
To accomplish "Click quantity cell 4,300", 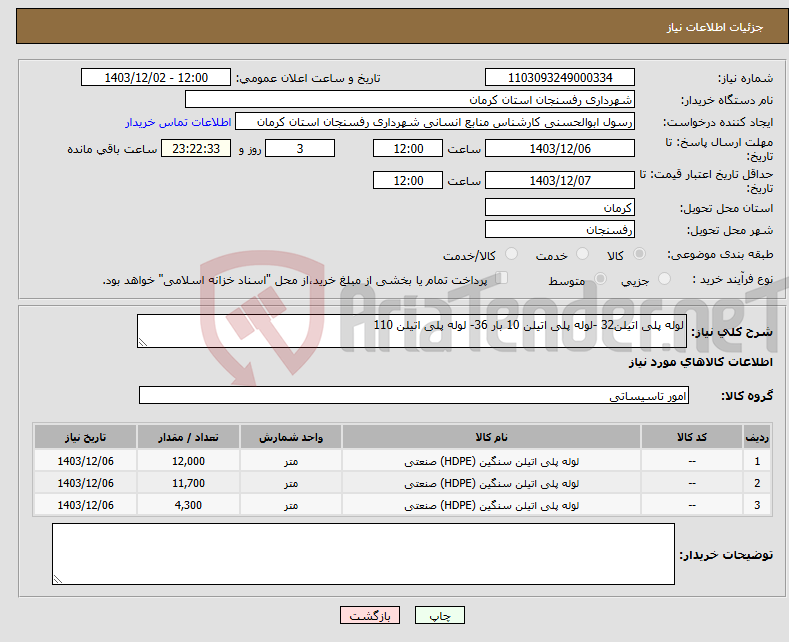I will click(x=188, y=505).
